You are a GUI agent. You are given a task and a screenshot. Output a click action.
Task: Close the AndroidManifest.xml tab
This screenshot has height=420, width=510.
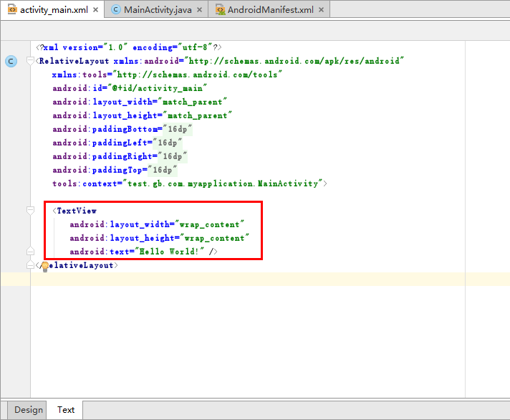(322, 10)
